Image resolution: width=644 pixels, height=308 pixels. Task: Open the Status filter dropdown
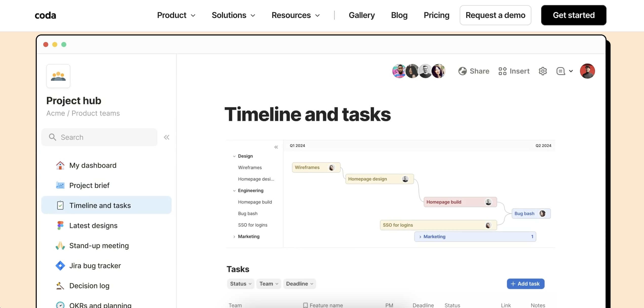(240, 284)
